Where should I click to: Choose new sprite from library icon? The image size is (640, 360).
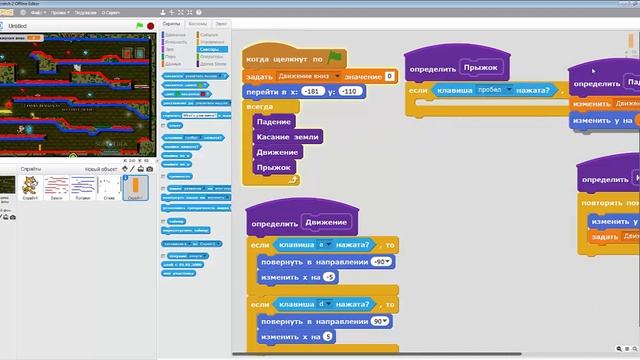coord(125,169)
